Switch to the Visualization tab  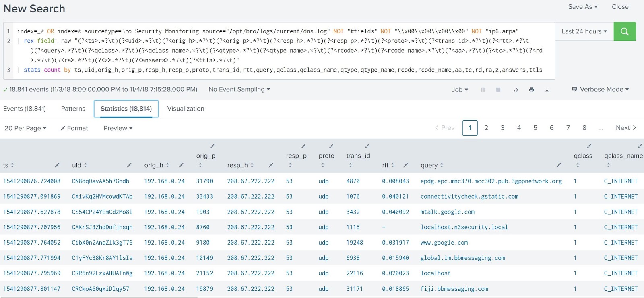[x=186, y=109]
